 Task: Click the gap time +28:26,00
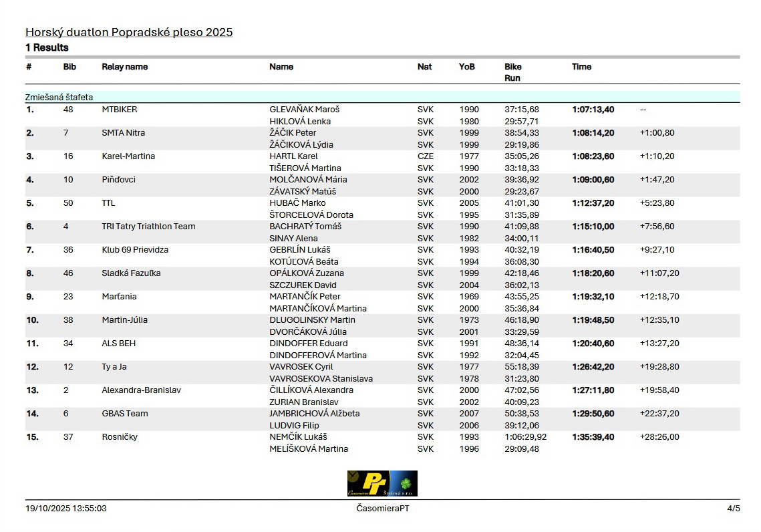(x=659, y=437)
